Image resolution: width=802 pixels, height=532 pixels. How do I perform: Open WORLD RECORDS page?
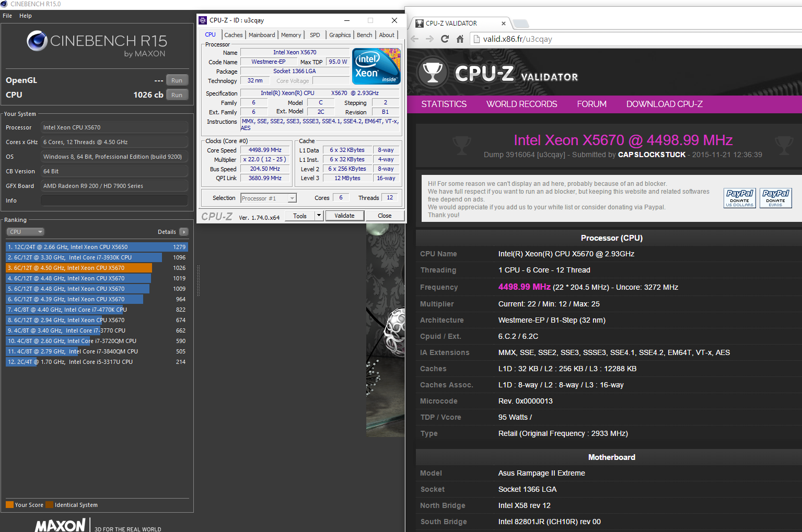[522, 104]
